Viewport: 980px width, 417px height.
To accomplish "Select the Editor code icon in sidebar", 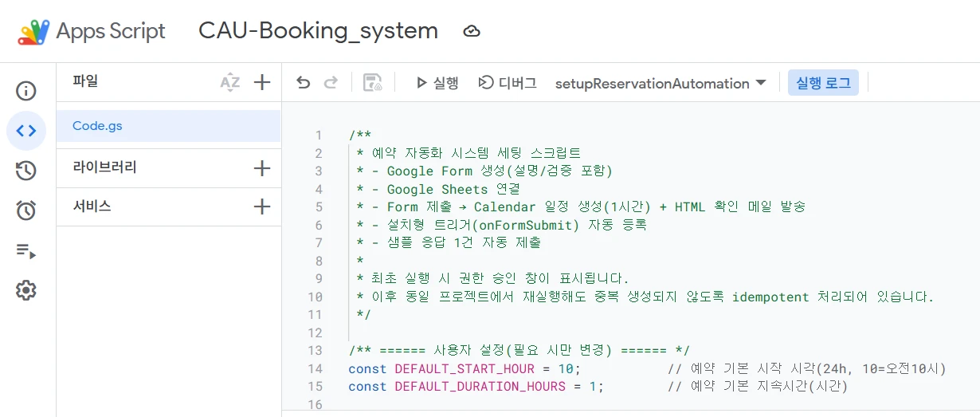I will 26,131.
